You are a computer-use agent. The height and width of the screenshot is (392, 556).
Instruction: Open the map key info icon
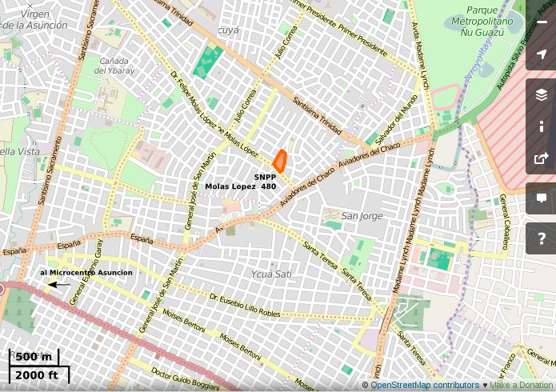click(542, 126)
